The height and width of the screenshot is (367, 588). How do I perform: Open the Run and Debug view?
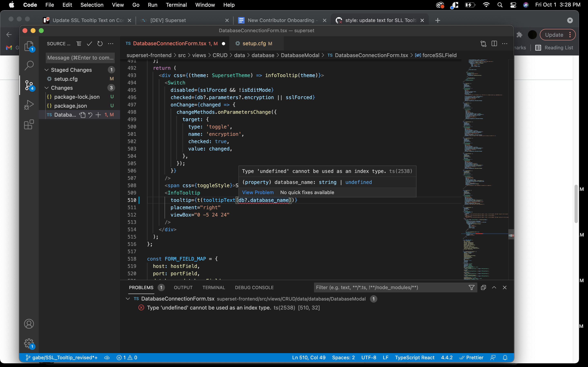(29, 105)
